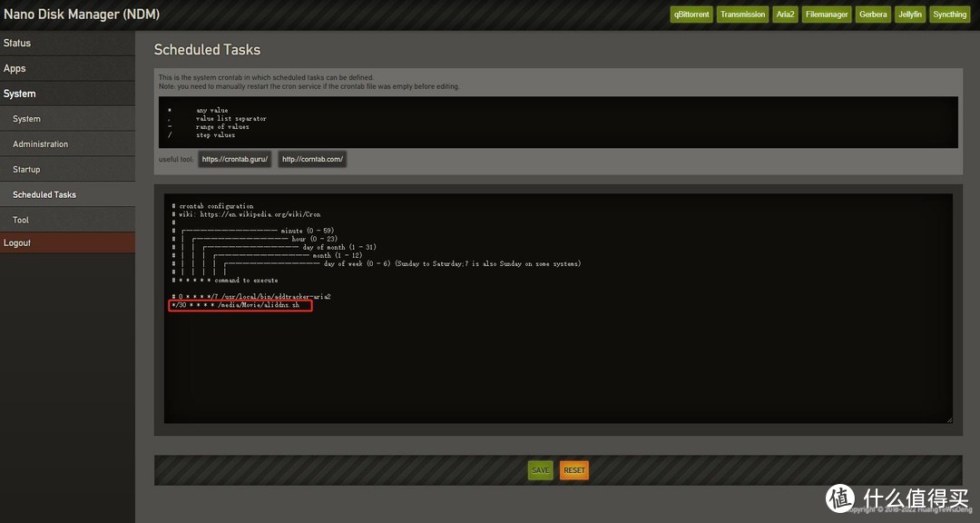Open the qBittorrent app shortcut
The width and height of the screenshot is (980, 523).
coord(691,15)
